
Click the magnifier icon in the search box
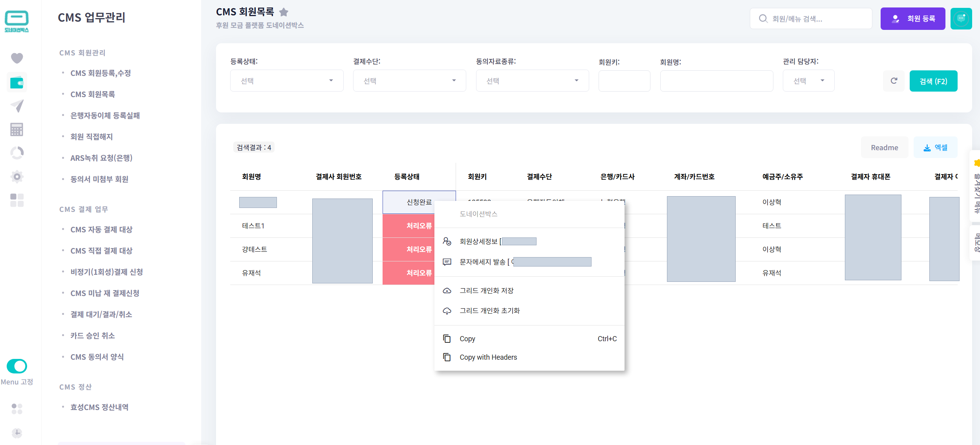tap(763, 18)
